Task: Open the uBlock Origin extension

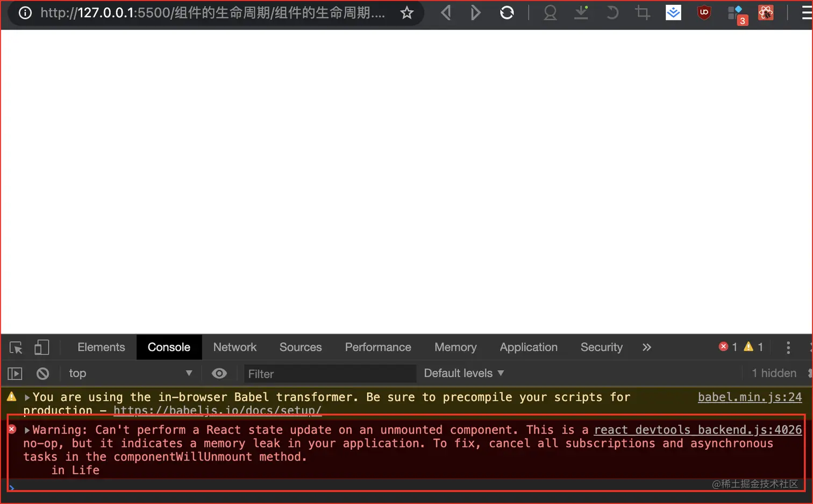Action: coord(704,12)
